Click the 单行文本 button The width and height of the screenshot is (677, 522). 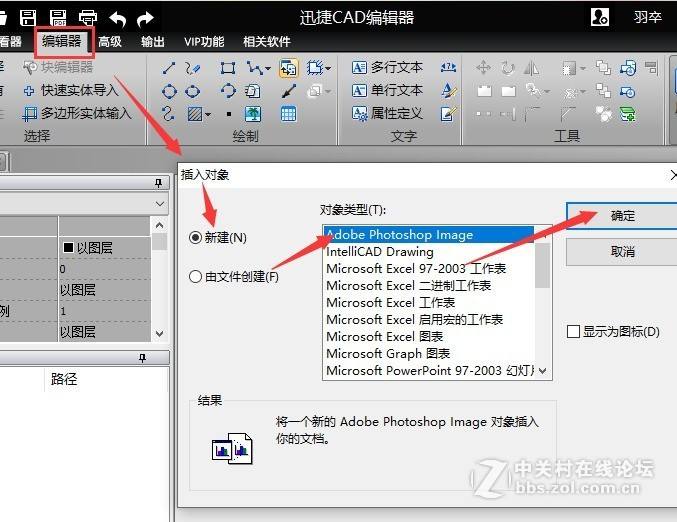[x=387, y=90]
